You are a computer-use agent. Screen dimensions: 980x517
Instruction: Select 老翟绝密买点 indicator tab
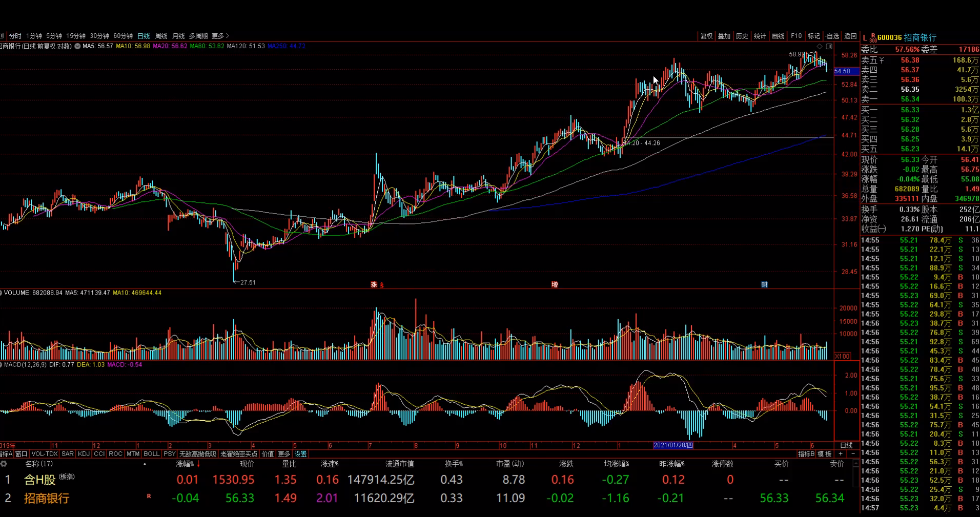[239, 454]
